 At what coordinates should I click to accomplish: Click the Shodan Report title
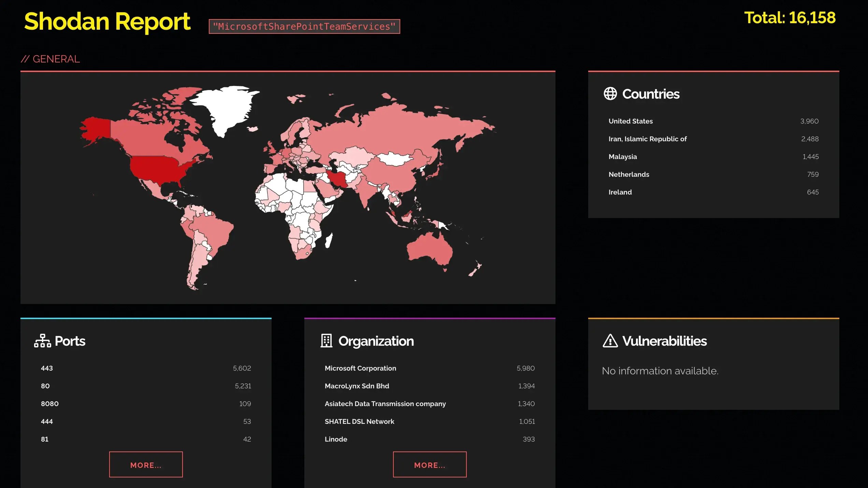(107, 21)
